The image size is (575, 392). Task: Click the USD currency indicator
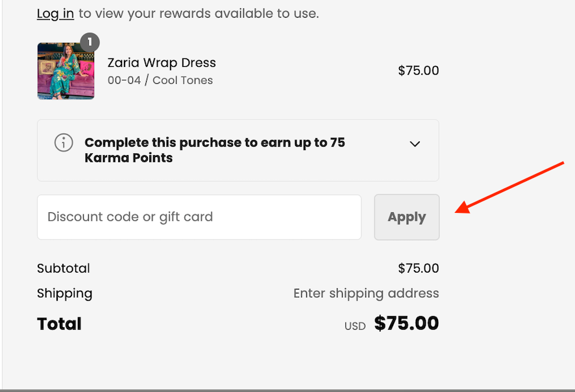tap(355, 326)
